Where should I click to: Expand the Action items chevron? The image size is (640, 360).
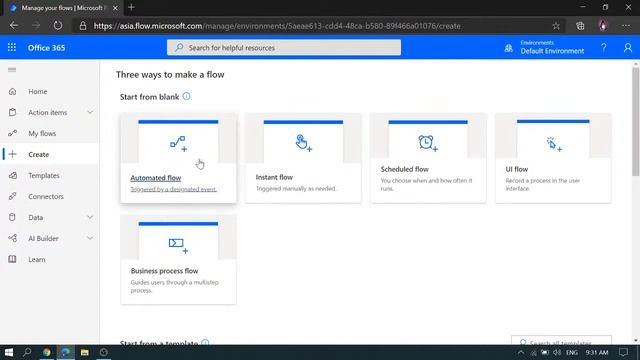point(90,112)
